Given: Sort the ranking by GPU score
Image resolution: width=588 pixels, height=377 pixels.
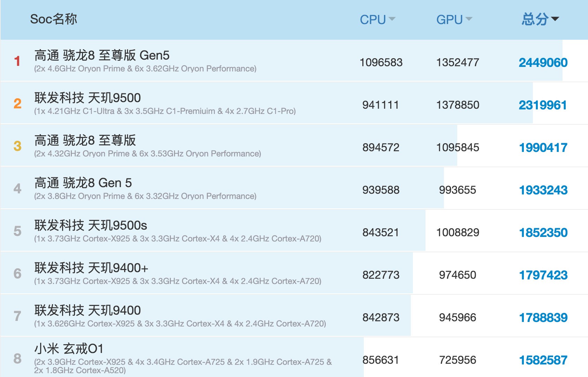Looking at the screenshot, I should (453, 20).
